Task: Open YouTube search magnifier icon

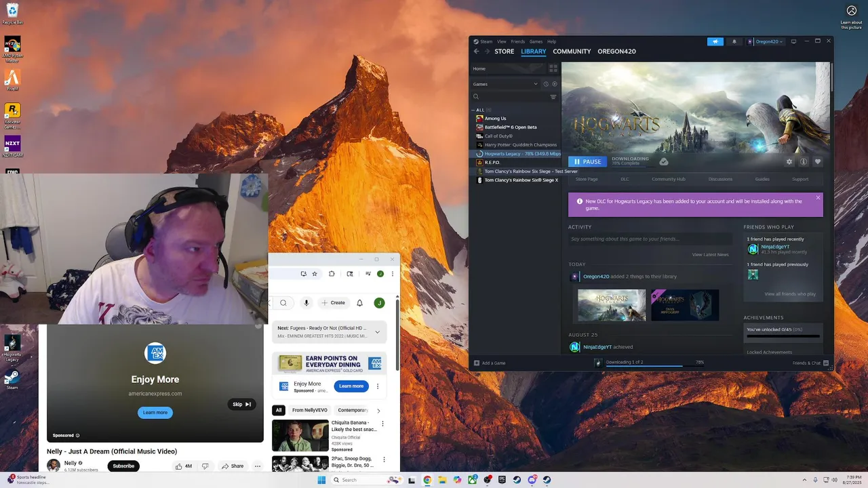Action: [x=283, y=303]
